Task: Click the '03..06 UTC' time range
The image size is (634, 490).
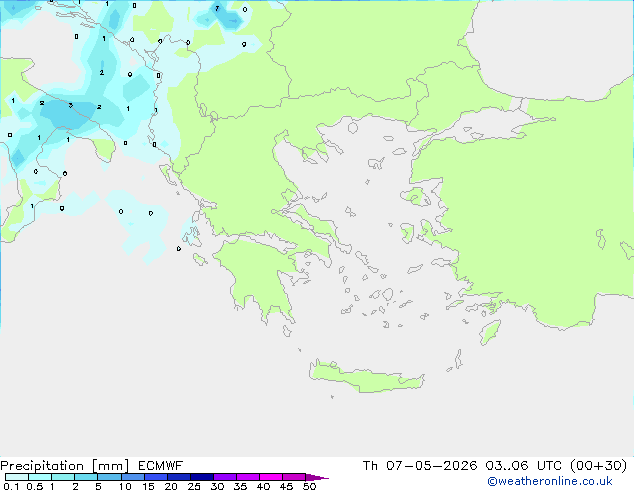Action: tap(524, 466)
